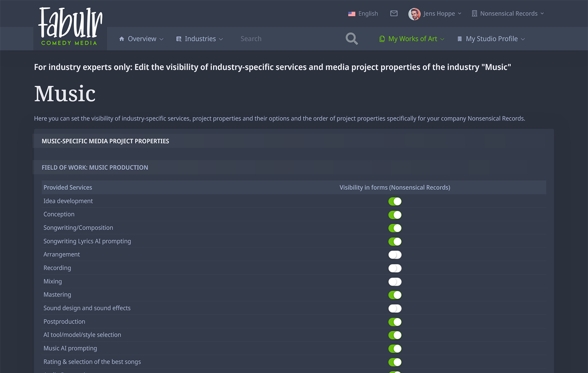588x373 pixels.
Task: Enable the Recording visibility toggle
Action: click(x=395, y=268)
